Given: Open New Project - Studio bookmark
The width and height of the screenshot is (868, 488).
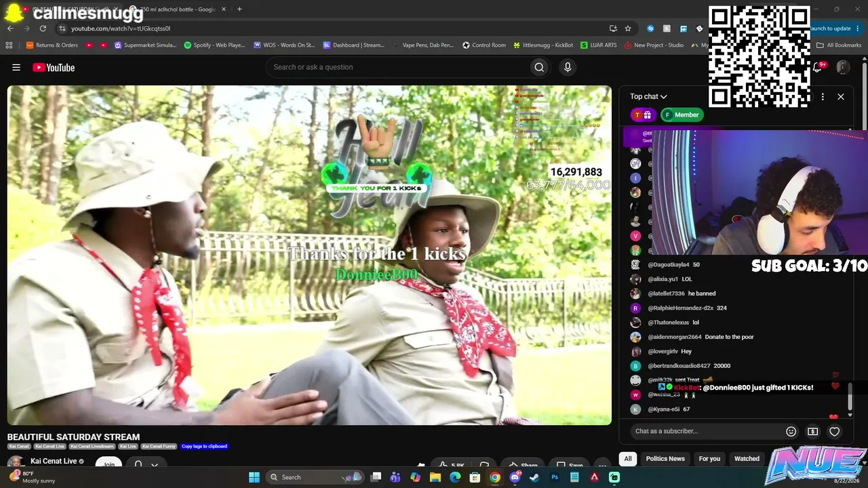Looking at the screenshot, I should 653,45.
